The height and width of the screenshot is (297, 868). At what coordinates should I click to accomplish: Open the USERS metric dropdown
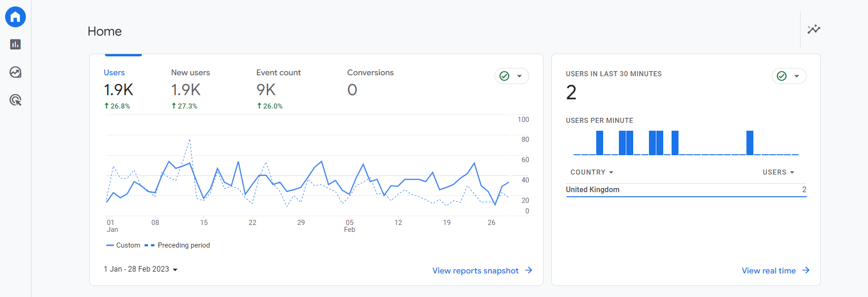point(778,172)
